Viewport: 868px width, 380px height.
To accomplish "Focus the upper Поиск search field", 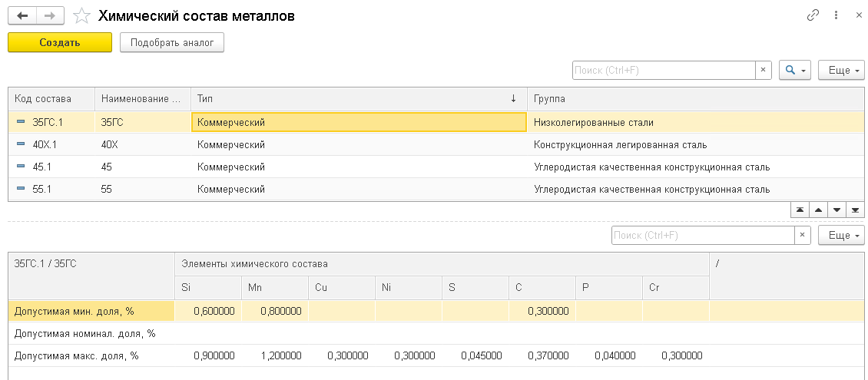I will (664, 71).
